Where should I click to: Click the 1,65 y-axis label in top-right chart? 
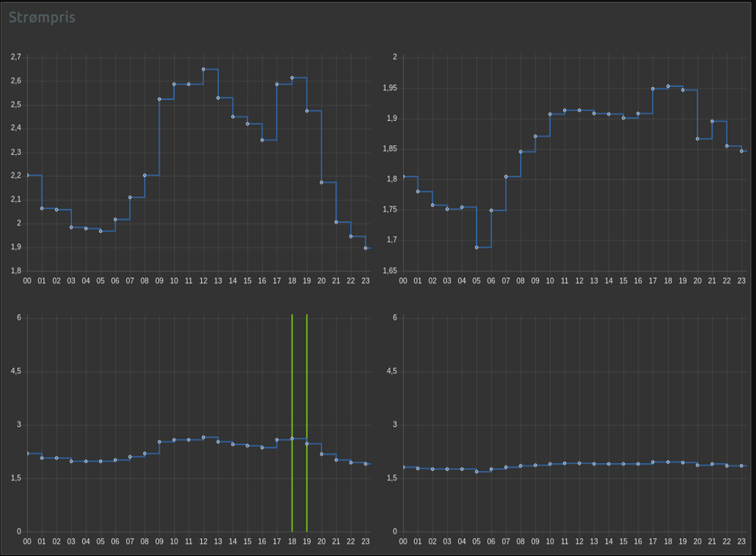389,270
